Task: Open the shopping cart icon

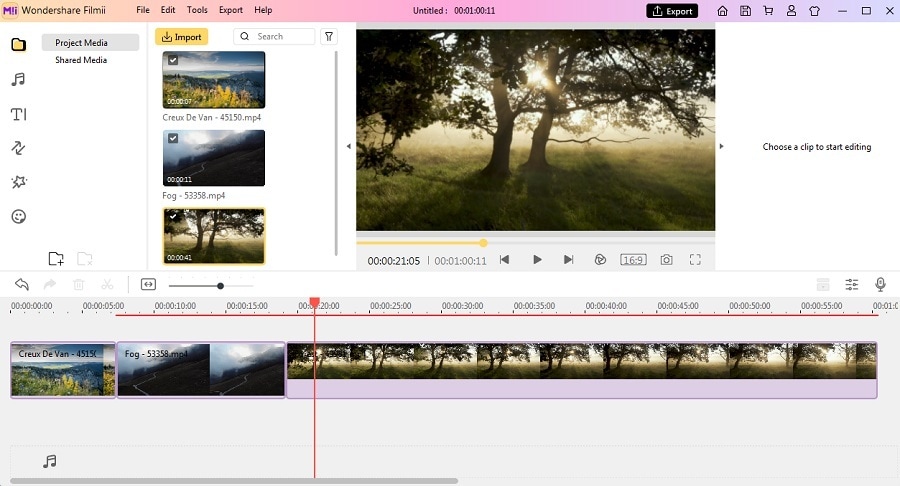Action: (768, 11)
